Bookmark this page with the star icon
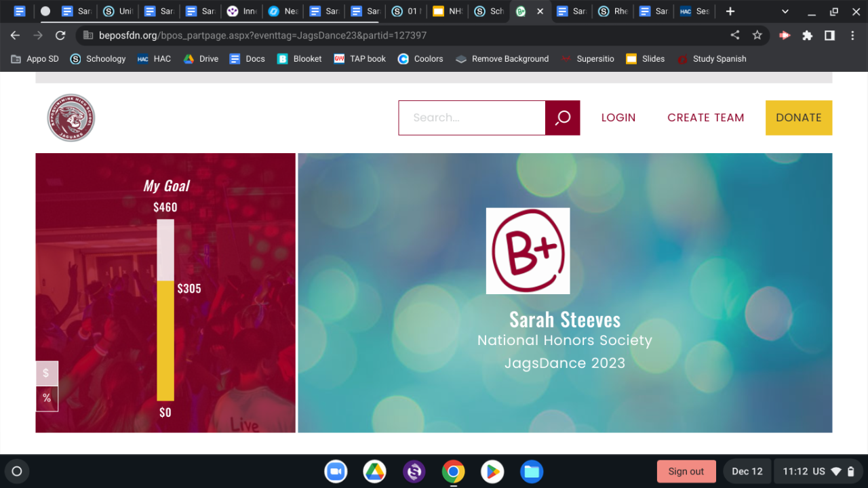868x488 pixels. click(757, 35)
